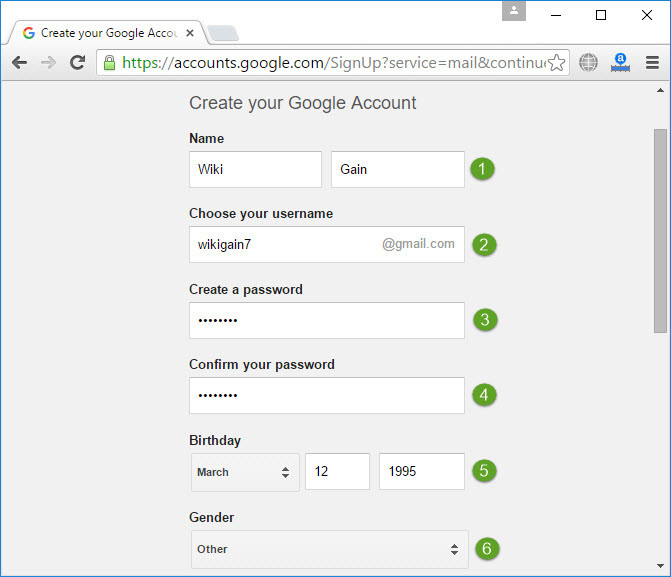Image resolution: width=671 pixels, height=577 pixels.
Task: Click the vertical page scrollbar
Action: 660,230
